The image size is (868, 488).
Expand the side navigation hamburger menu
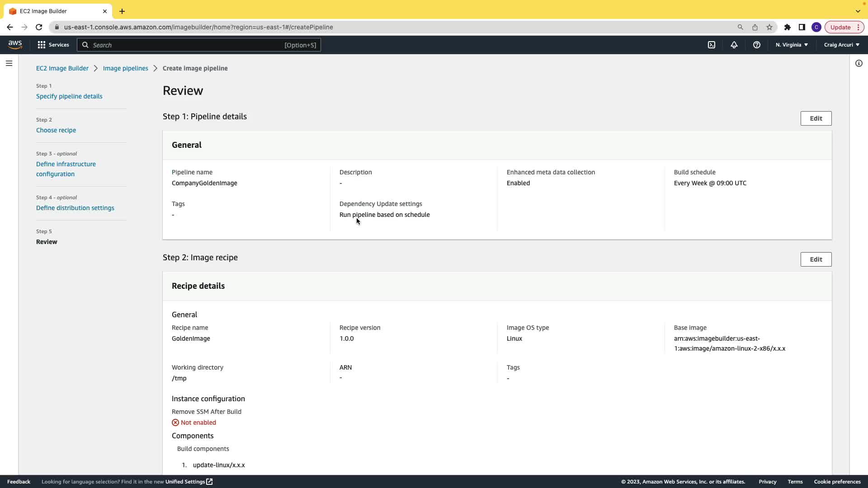pyautogui.click(x=9, y=63)
